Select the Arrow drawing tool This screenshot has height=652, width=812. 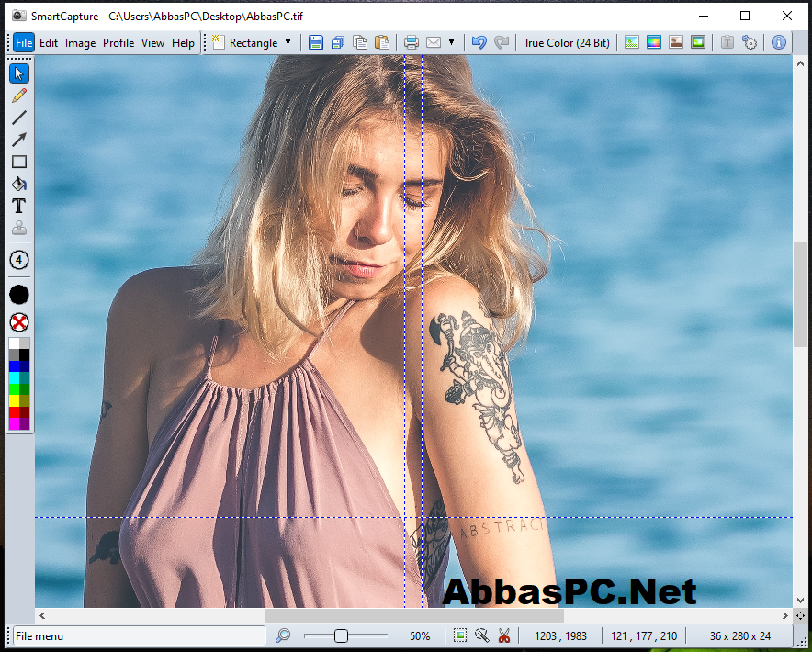pyautogui.click(x=19, y=140)
